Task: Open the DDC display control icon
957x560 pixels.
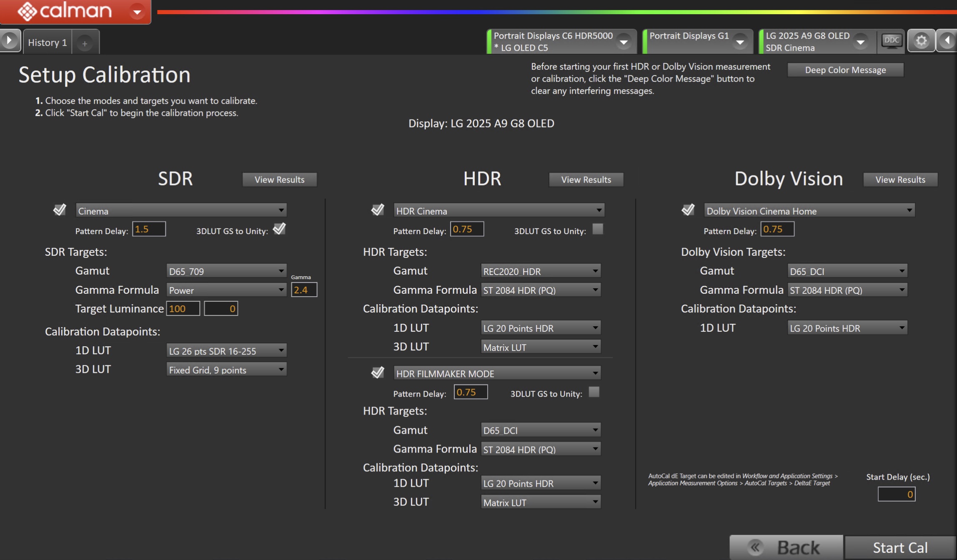Action: tap(891, 41)
